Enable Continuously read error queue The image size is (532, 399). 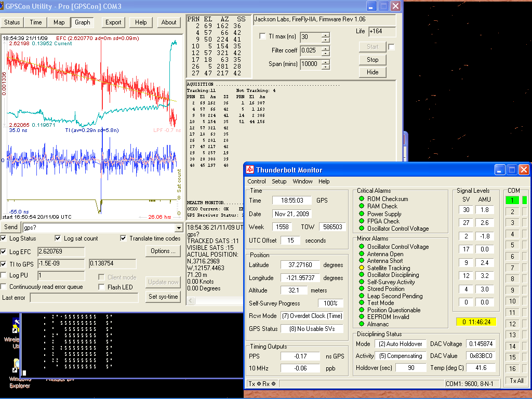coord(4,287)
